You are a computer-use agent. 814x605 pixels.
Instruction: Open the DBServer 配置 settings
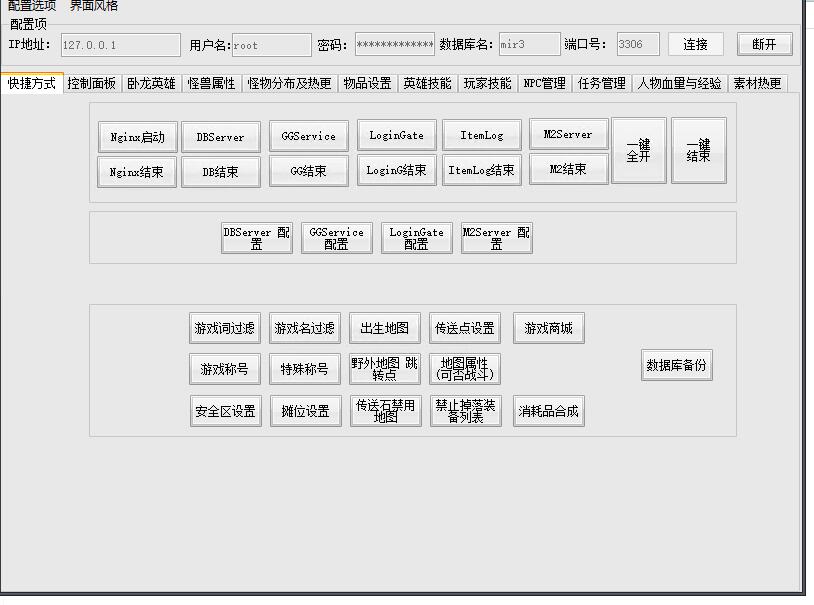click(257, 238)
